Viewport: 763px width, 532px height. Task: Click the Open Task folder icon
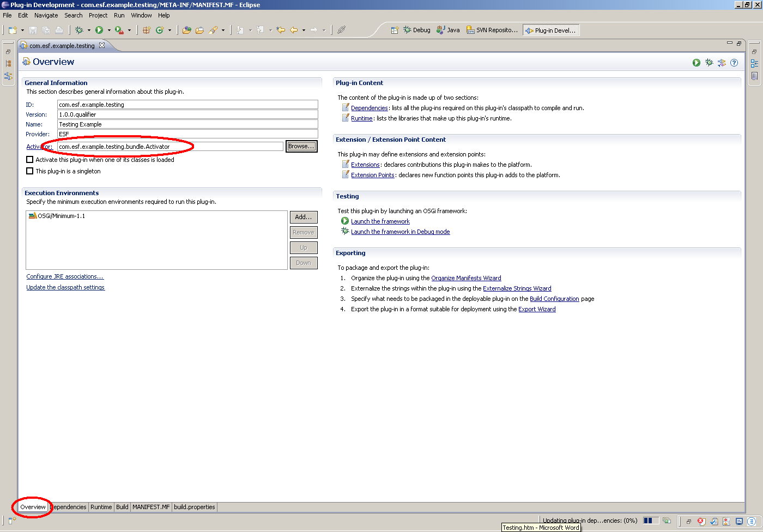(x=200, y=30)
